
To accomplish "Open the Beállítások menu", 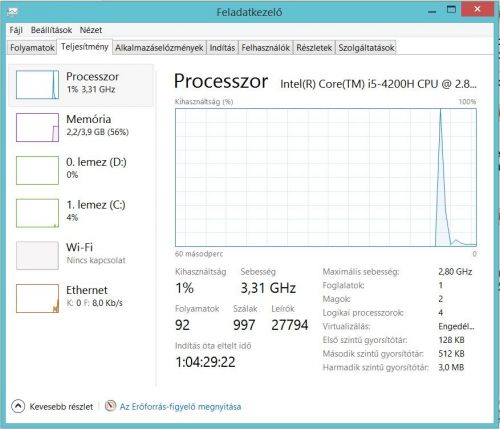I will coord(51,30).
